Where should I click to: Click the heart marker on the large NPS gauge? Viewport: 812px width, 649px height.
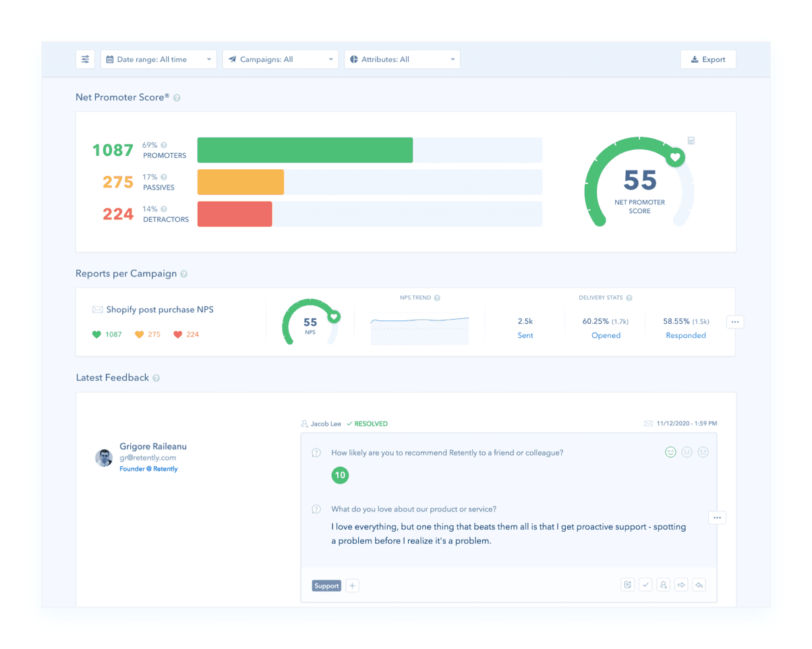tap(674, 158)
